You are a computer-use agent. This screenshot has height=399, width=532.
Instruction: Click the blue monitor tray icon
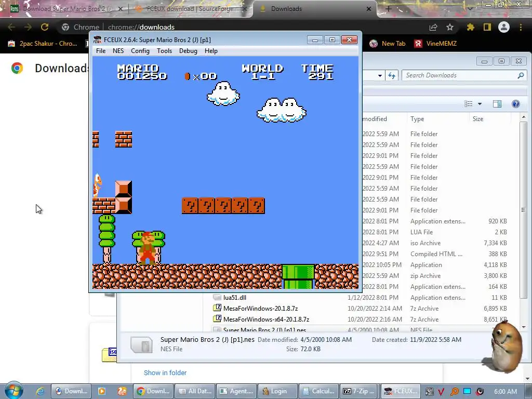[x=467, y=391]
